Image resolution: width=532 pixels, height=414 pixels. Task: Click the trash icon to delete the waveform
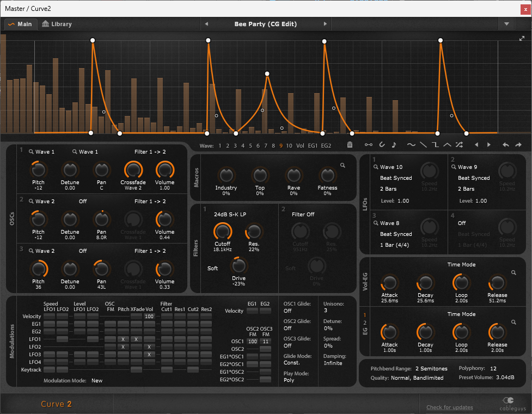[350, 145]
